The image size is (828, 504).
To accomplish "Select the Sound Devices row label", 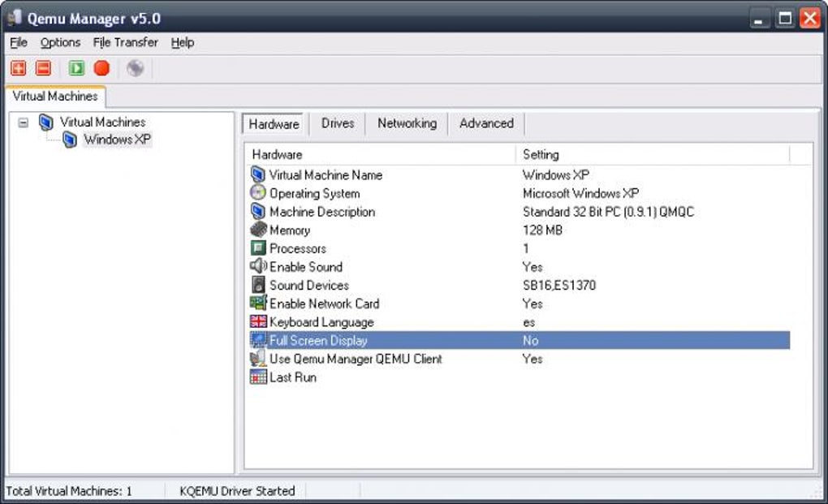I will point(309,286).
